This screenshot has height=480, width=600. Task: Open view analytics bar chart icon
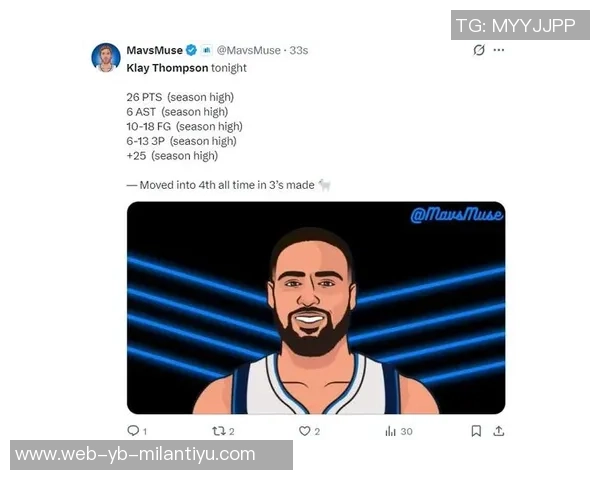[390, 431]
